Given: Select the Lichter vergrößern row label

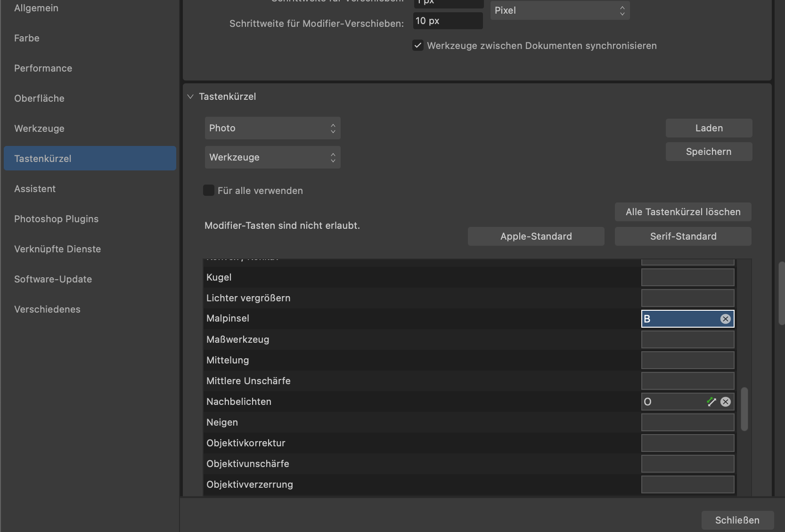Looking at the screenshot, I should click(248, 298).
